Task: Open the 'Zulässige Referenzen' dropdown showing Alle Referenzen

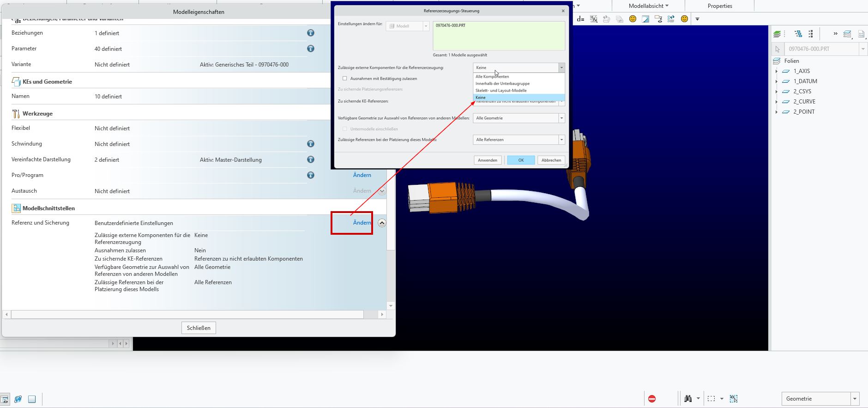Action: tap(519, 140)
